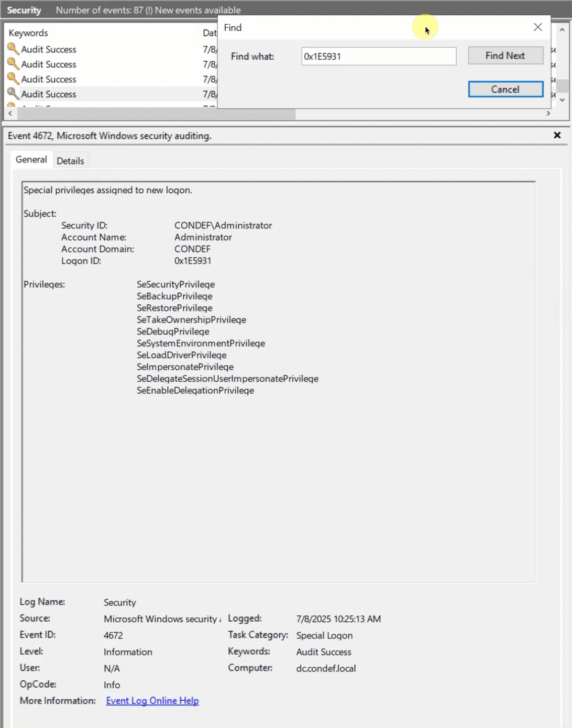
Task: Switch to the Details tab
Action: [x=70, y=161]
